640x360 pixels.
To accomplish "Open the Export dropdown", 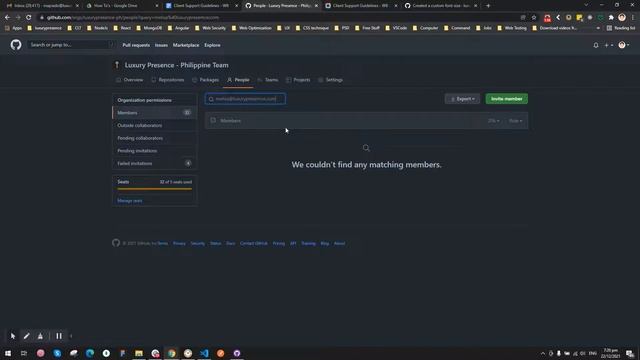I will [462, 99].
